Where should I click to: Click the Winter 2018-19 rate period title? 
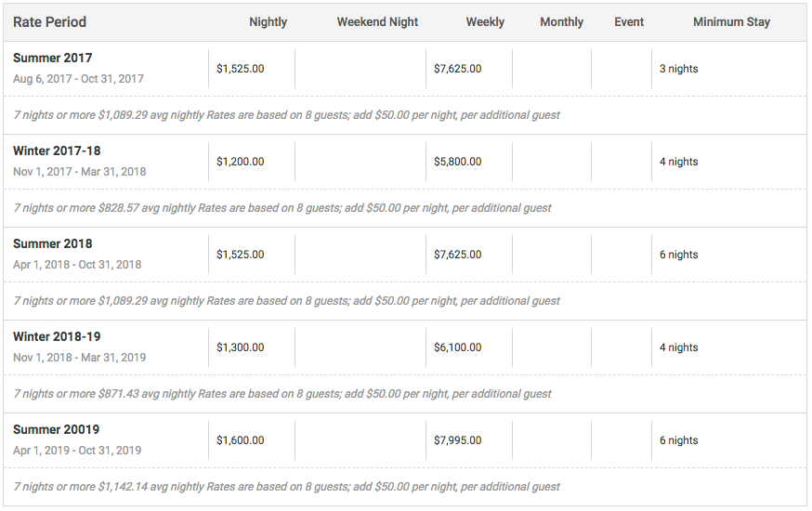click(x=57, y=337)
